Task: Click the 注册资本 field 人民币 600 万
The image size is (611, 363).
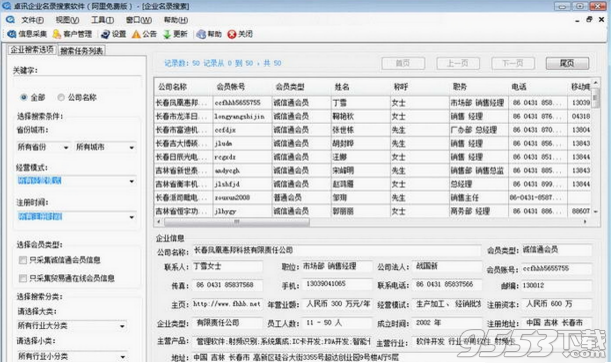Action: click(x=556, y=304)
